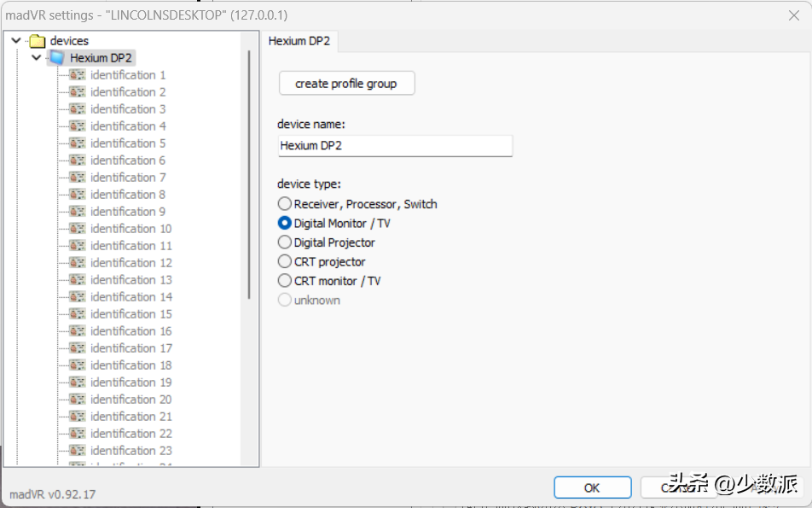Click the Hexium DP2 monitor icon
The height and width of the screenshot is (508, 812).
tap(57, 58)
